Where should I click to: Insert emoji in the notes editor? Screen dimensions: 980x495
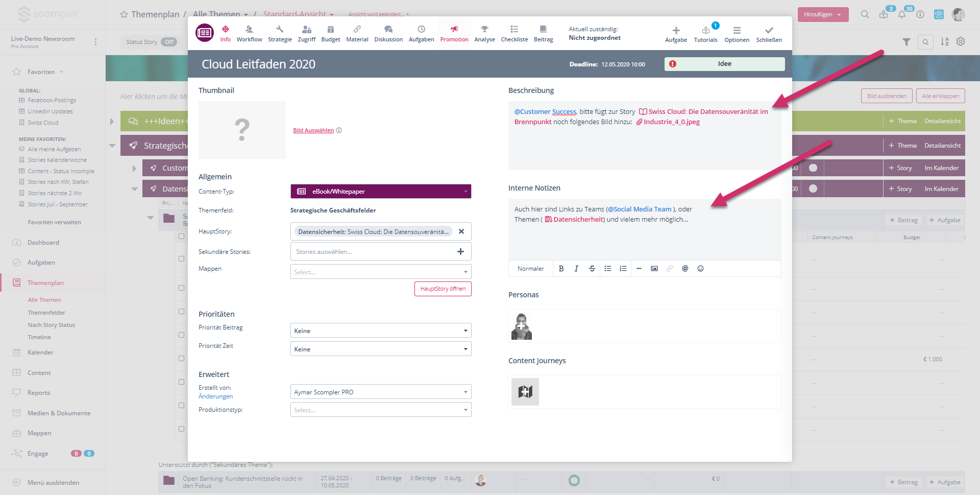pos(700,269)
